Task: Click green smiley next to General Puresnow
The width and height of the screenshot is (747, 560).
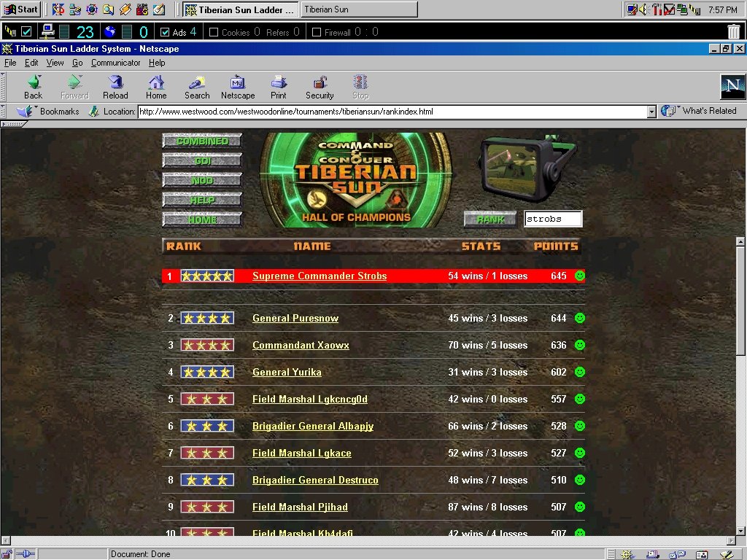Action: click(579, 318)
